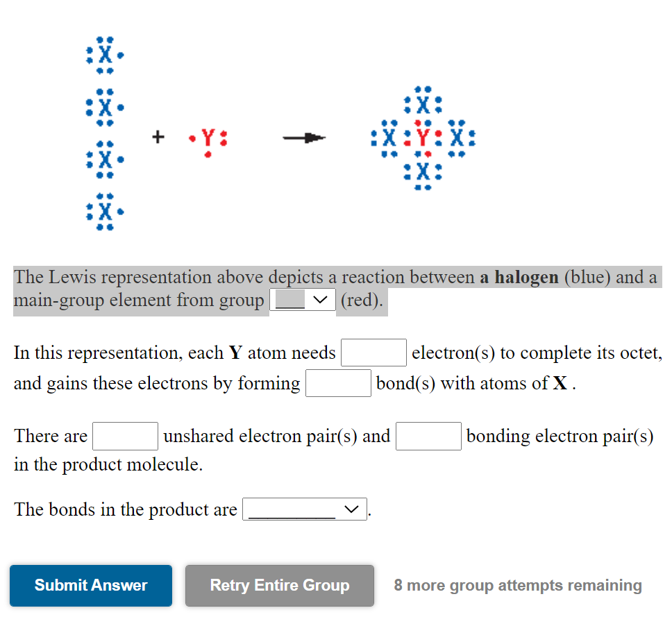Screen dimensions: 672x617
Task: Click the text reading 8 more group attempts remaining
Action: (x=517, y=585)
